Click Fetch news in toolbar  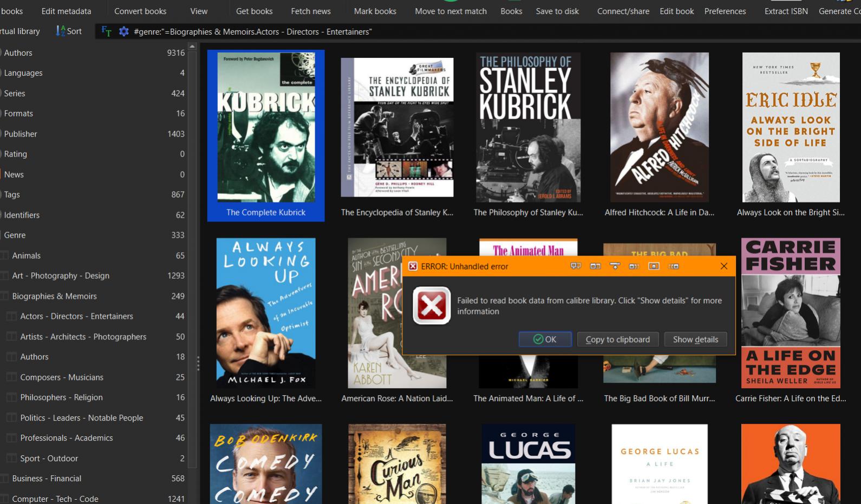coord(311,11)
